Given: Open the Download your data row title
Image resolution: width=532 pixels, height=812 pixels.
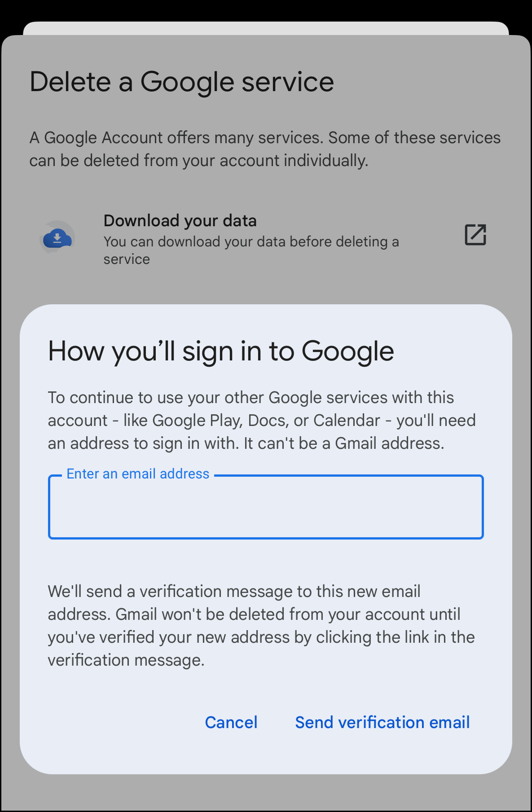Looking at the screenshot, I should 180,221.
